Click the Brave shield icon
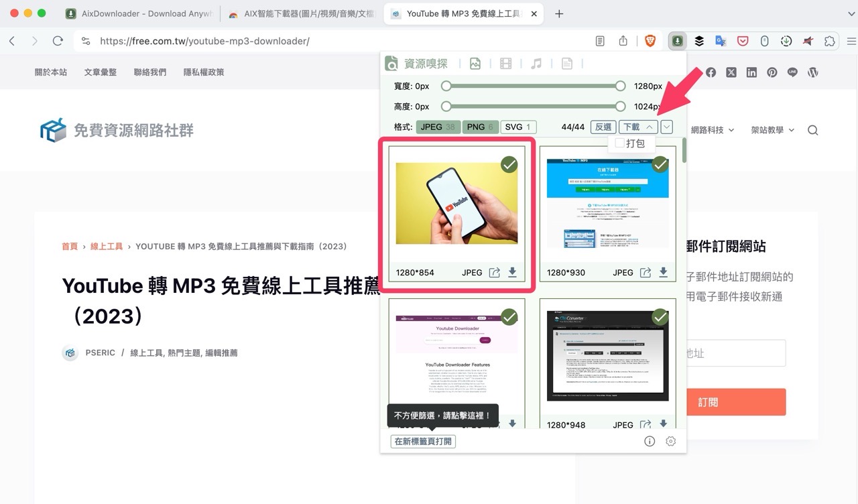This screenshot has width=858, height=504. [x=650, y=41]
